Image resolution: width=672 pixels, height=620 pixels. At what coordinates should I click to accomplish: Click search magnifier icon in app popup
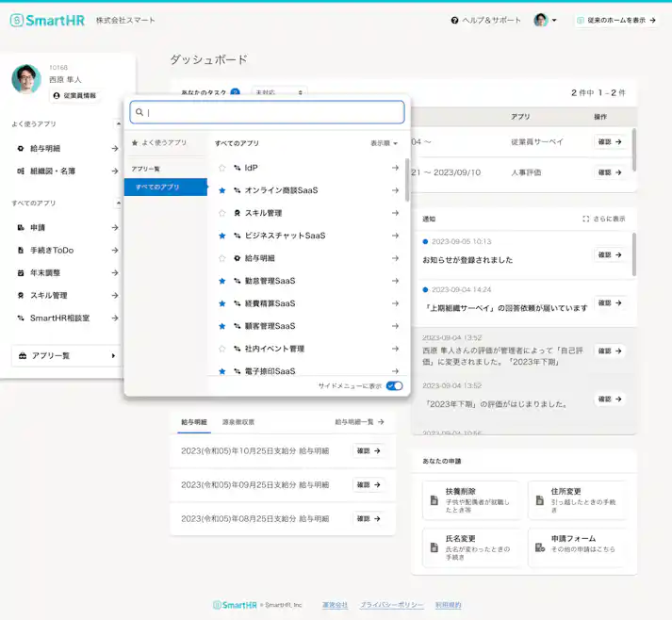point(139,112)
